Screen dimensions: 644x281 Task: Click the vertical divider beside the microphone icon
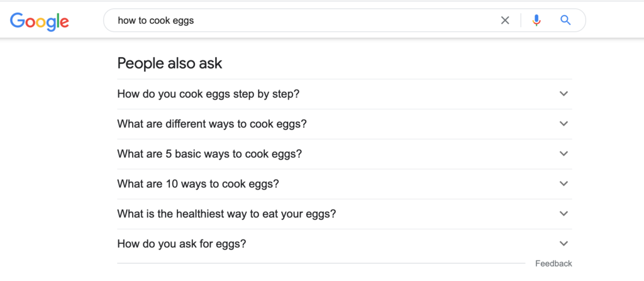(521, 20)
